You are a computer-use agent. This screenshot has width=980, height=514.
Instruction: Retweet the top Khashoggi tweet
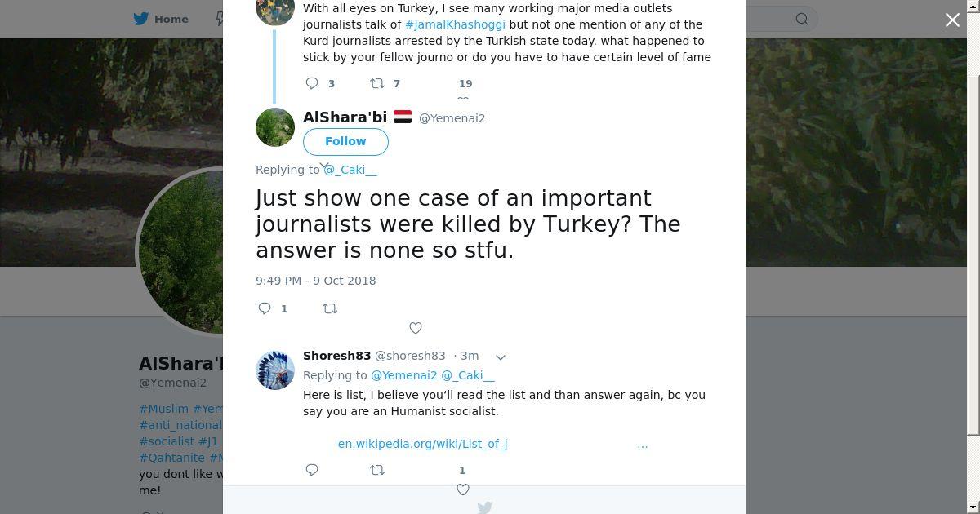click(x=377, y=83)
